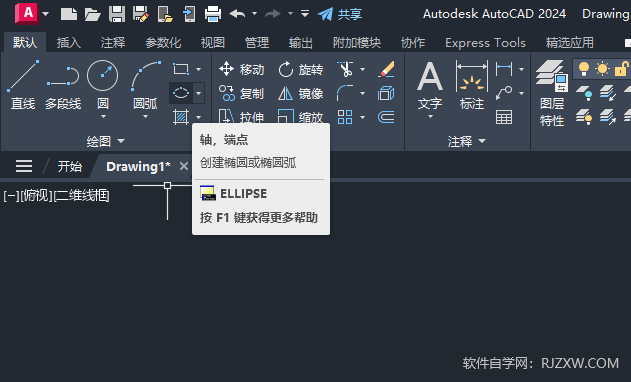Click the 文字 text tool
This screenshot has height=382, width=631.
430,85
